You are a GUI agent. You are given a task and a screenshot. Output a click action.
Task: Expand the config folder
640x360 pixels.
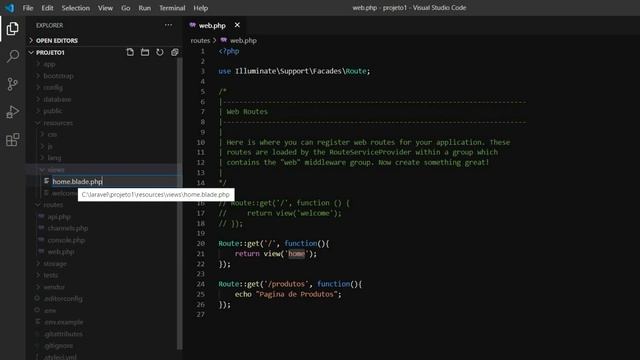pyautogui.click(x=53, y=87)
